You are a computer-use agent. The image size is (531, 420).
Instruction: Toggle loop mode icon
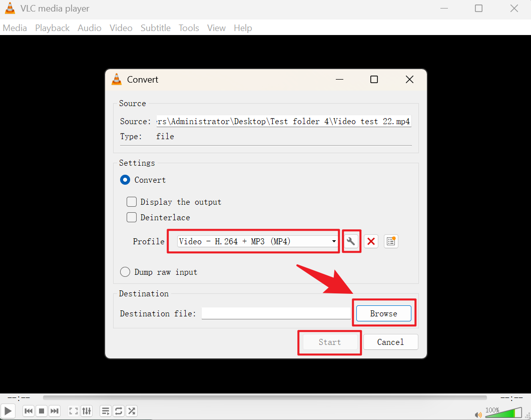(119, 411)
